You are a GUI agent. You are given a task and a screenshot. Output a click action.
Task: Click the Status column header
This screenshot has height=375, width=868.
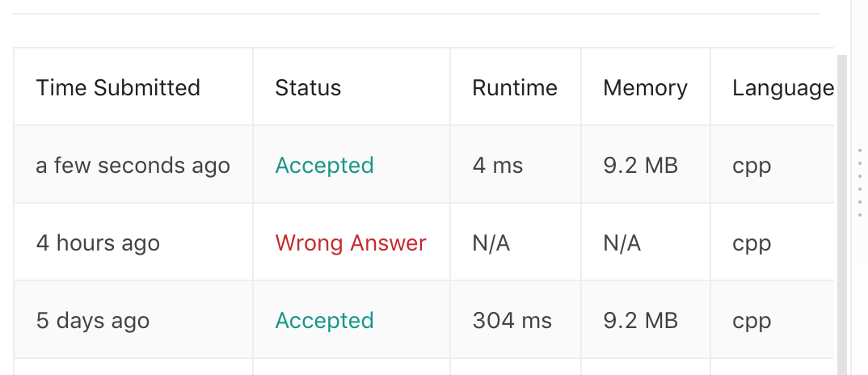pos(308,88)
